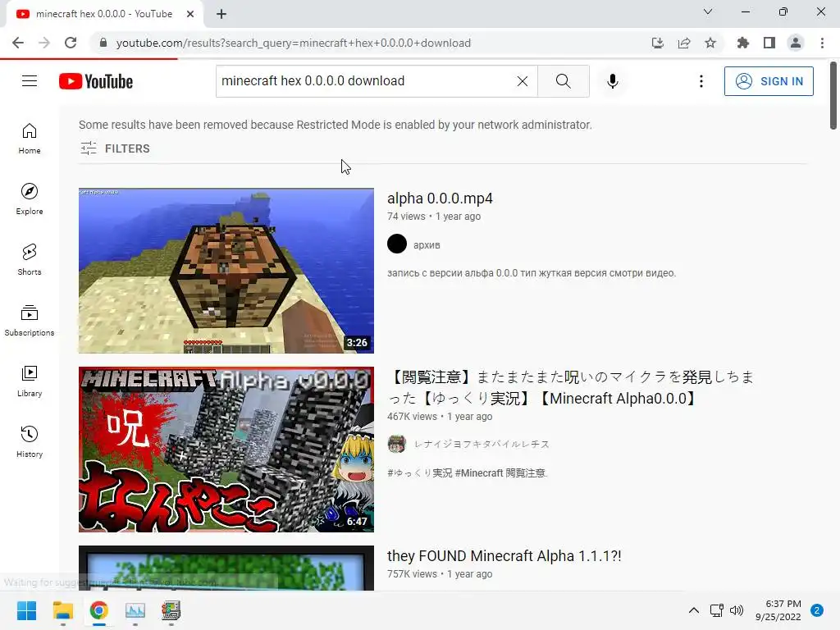Open the Minecraft Alpha v0.0.0 Japanese thumbnail
This screenshot has width=840, height=630.
click(226, 450)
